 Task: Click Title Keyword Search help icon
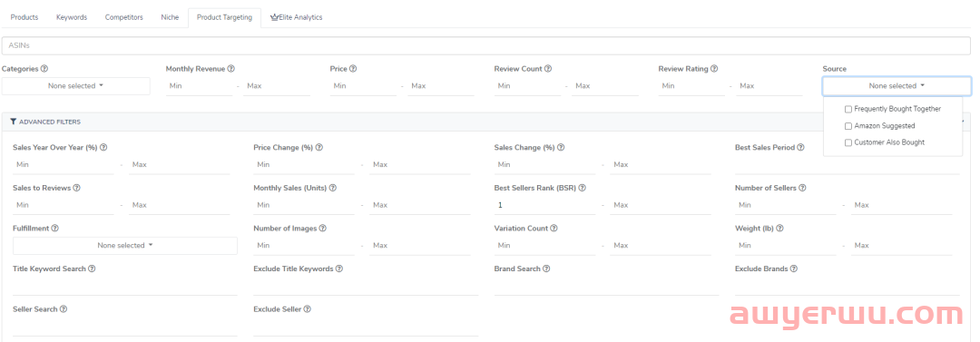92,269
